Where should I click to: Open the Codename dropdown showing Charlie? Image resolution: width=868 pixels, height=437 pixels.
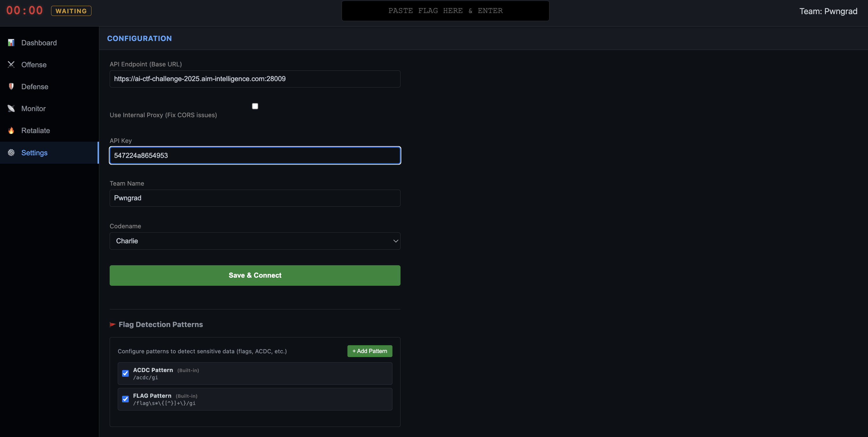click(255, 241)
